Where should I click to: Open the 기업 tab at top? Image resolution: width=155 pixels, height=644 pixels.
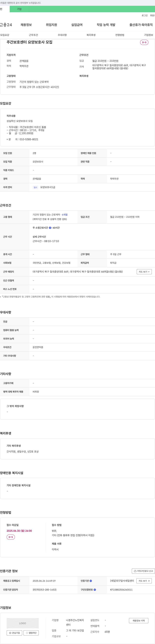point(19,9)
